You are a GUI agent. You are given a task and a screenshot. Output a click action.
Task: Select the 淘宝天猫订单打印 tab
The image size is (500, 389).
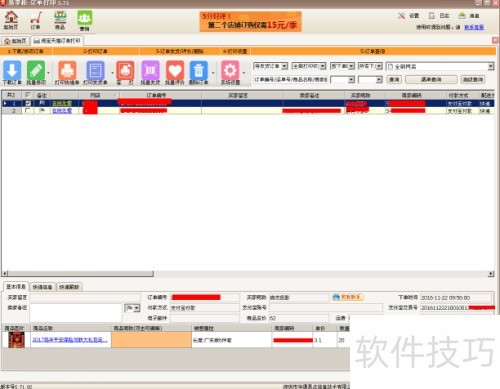point(57,41)
